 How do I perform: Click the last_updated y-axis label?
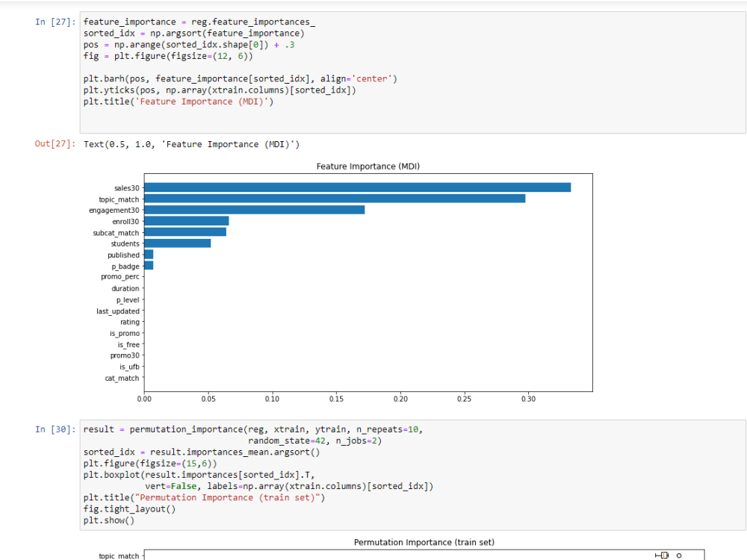point(118,311)
